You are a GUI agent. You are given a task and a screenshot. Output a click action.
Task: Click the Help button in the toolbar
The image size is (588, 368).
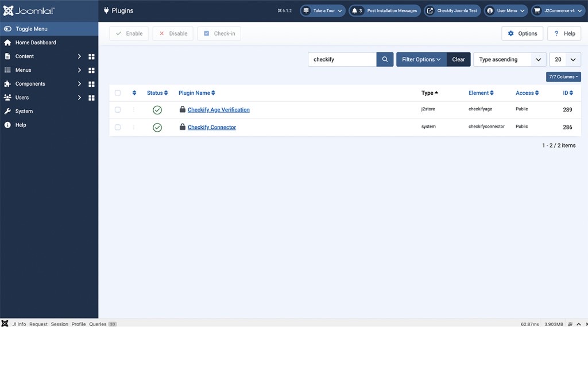pyautogui.click(x=564, y=33)
